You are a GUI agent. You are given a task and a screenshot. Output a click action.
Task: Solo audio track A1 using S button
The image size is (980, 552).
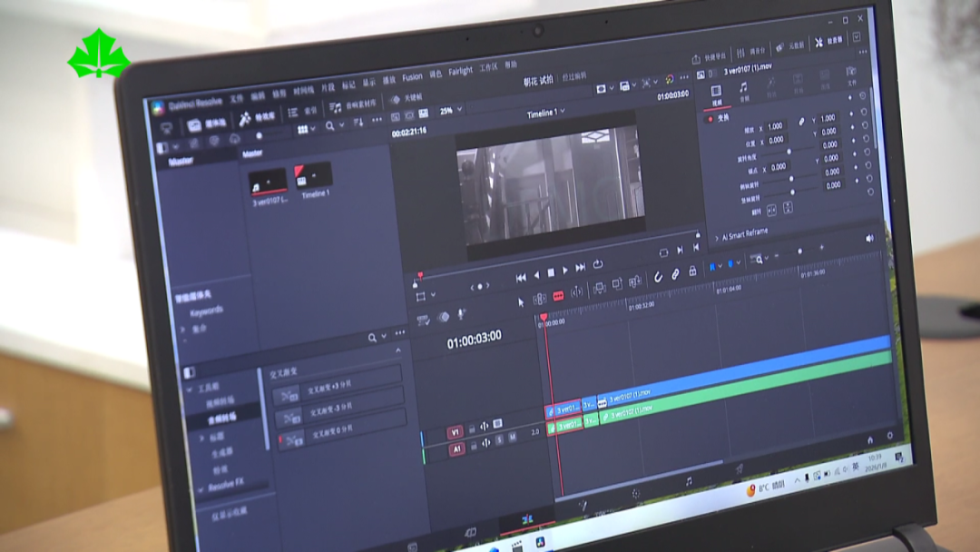pyautogui.click(x=499, y=440)
